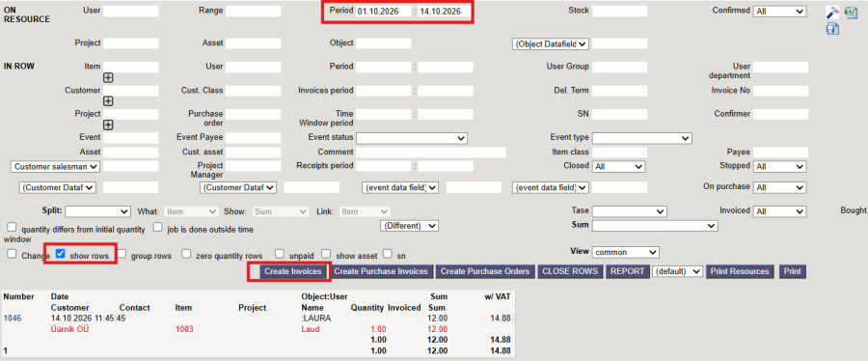Open the Confirmed dropdown
868x361 pixels.
click(x=779, y=11)
